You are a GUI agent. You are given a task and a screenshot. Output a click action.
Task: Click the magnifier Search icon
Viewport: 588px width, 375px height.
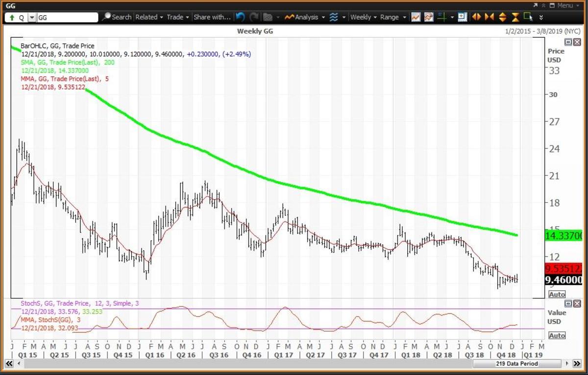click(107, 17)
